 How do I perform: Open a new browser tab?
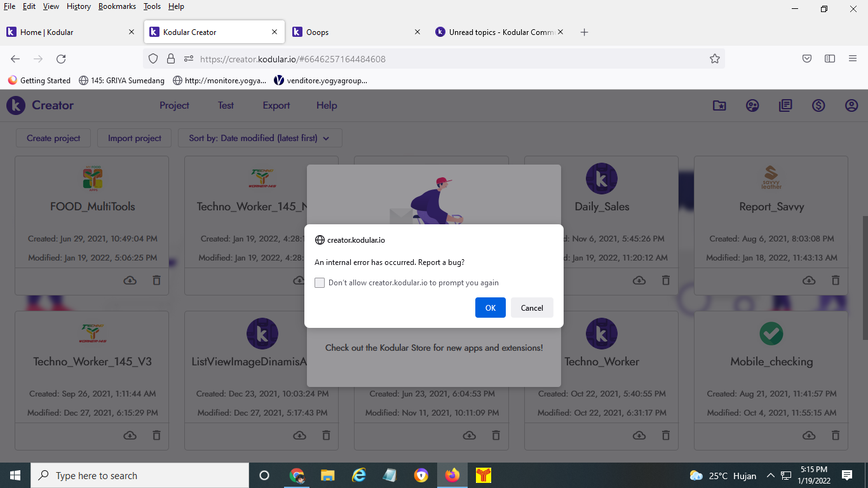point(584,32)
